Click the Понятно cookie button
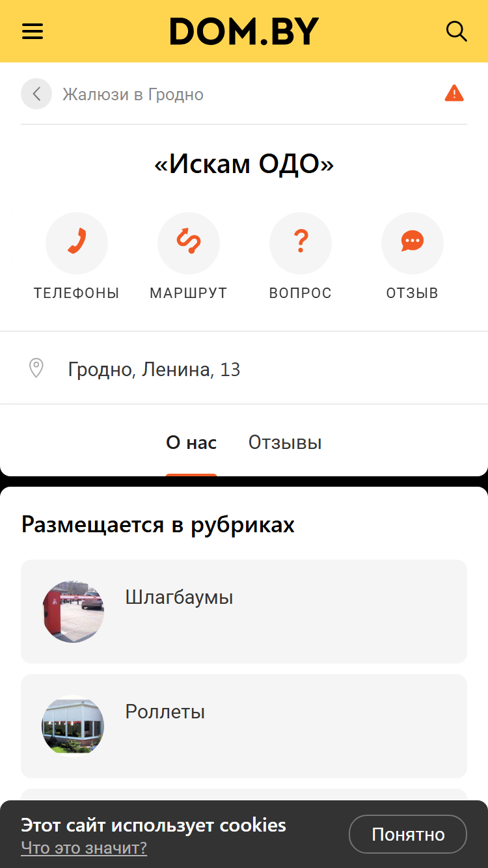The width and height of the screenshot is (488, 868). tap(408, 834)
